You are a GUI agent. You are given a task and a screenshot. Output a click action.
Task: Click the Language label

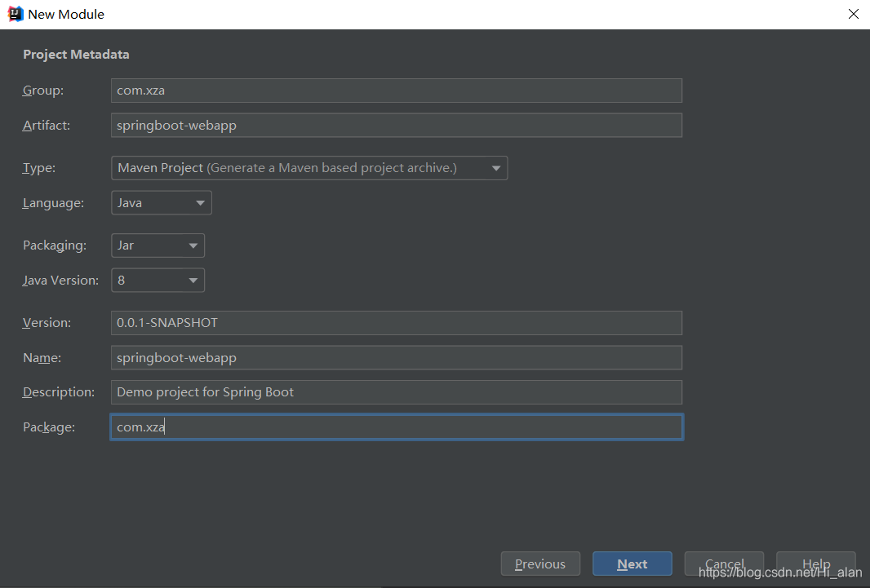point(53,203)
